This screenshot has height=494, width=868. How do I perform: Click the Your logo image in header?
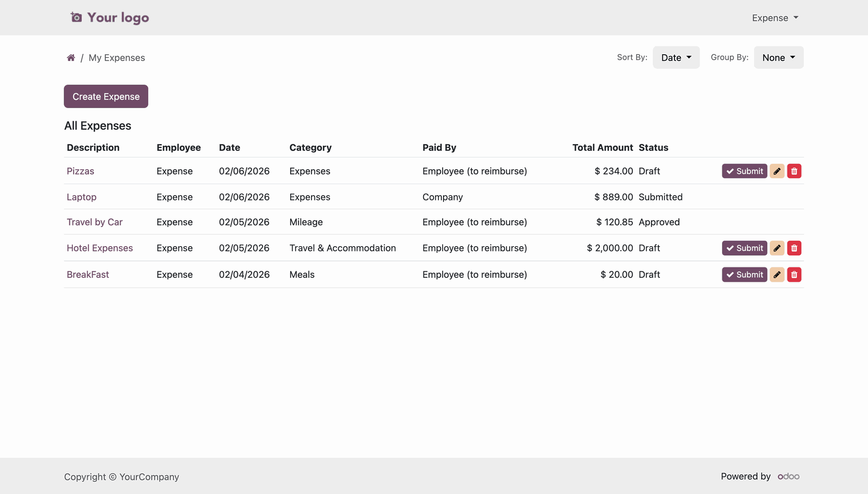point(110,18)
